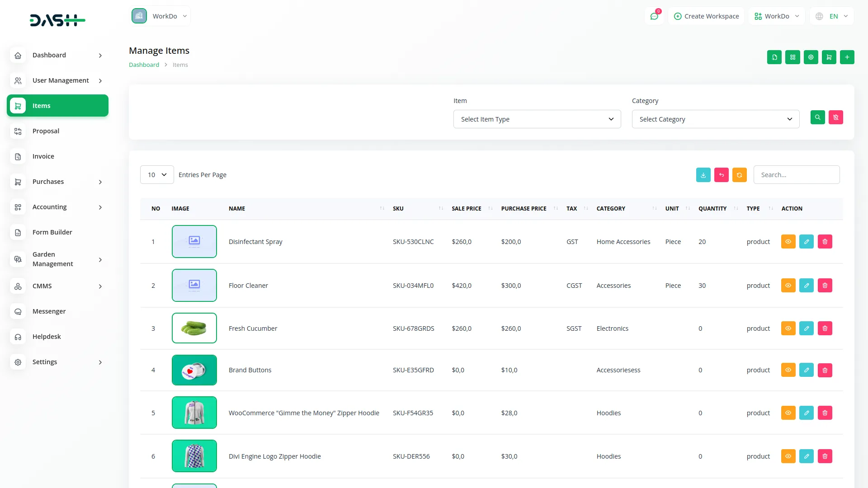Switch to grid view icon
This screenshot has height=488, width=868.
793,57
